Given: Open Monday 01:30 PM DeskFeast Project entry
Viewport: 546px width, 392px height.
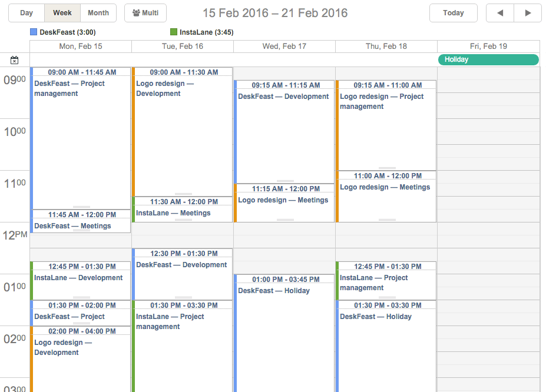Looking at the screenshot, I should [x=81, y=313].
